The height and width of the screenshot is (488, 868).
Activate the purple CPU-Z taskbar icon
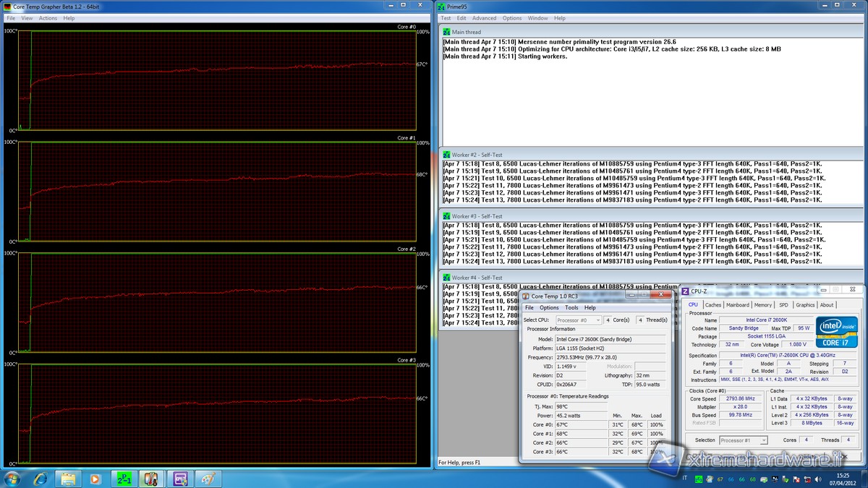coord(179,479)
